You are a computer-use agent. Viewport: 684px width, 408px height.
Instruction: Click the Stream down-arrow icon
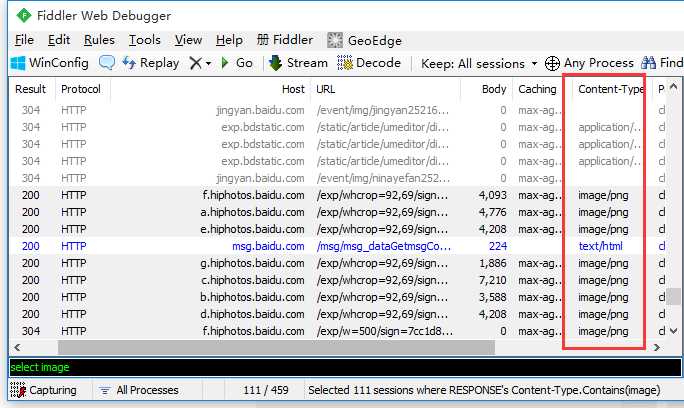275,63
